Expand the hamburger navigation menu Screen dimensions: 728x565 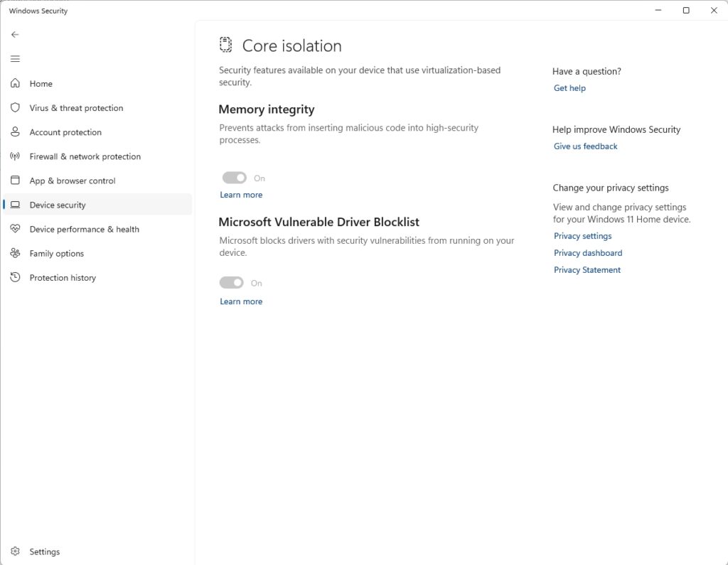(15, 59)
